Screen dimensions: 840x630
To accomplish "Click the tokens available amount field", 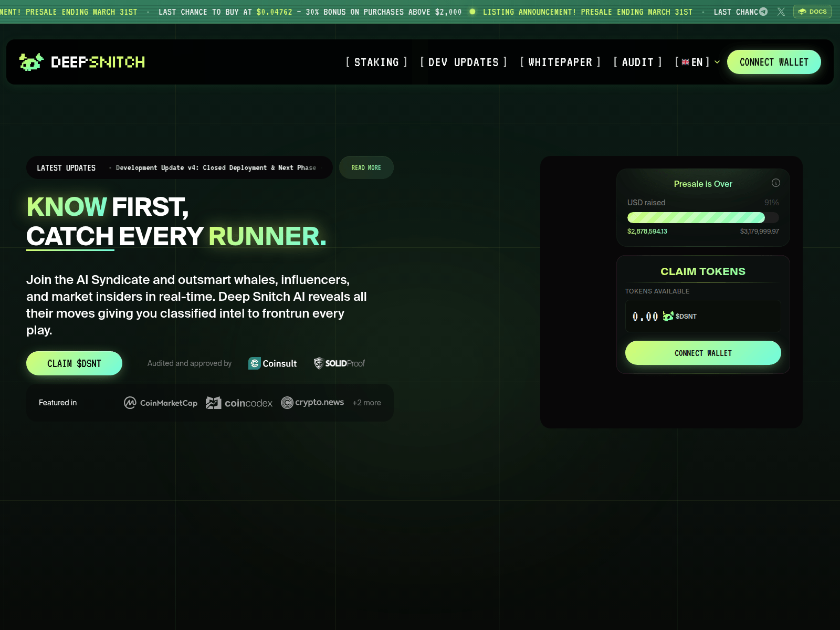I will (x=702, y=316).
